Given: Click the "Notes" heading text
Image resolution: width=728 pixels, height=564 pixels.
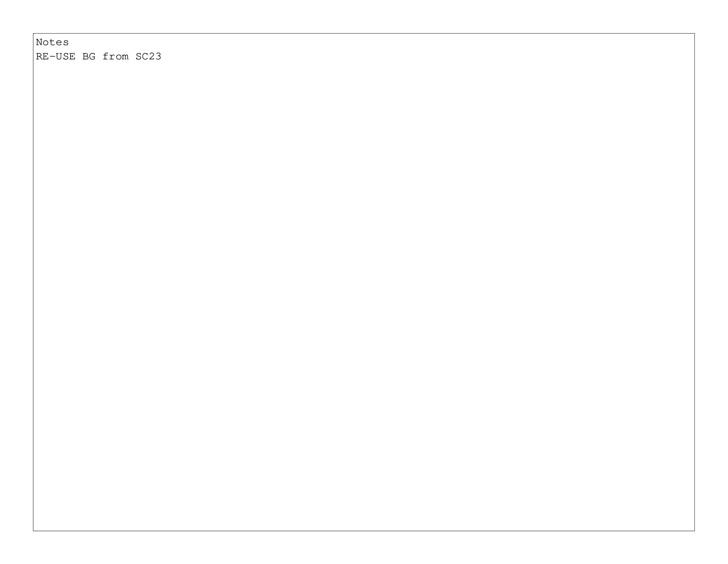Looking at the screenshot, I should 52,42.
